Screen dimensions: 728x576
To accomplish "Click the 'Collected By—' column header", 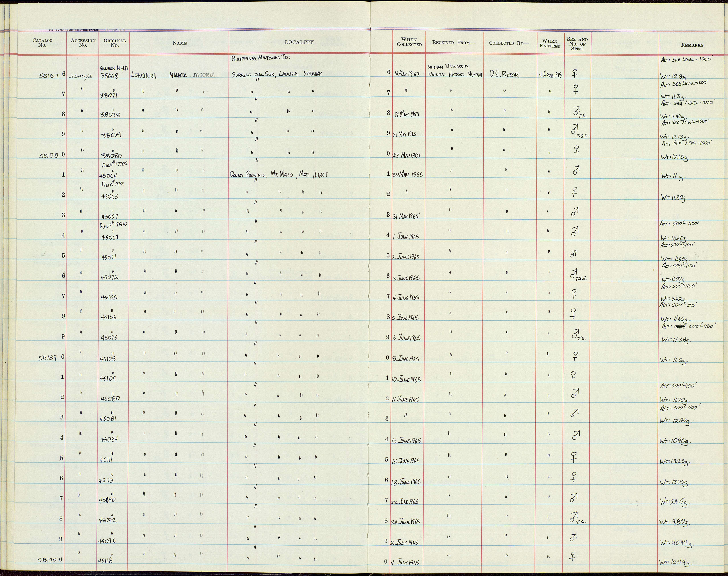I will coord(509,43).
